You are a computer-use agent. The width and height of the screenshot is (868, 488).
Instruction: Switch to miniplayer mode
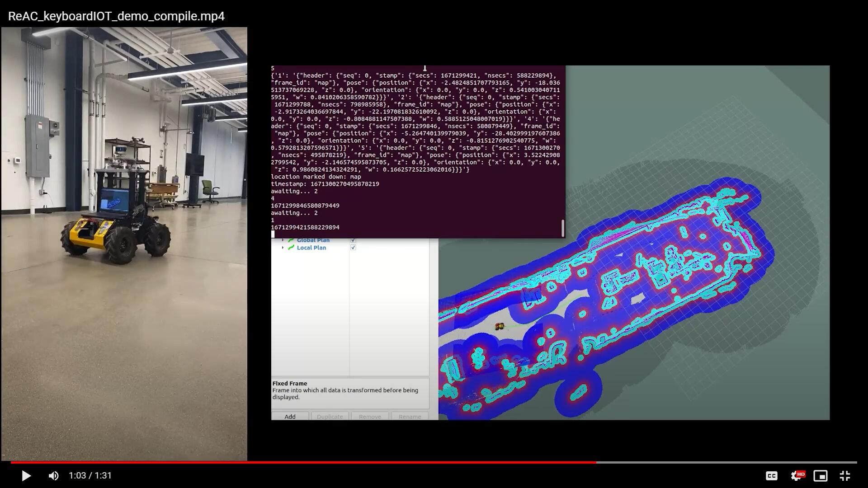click(820, 476)
